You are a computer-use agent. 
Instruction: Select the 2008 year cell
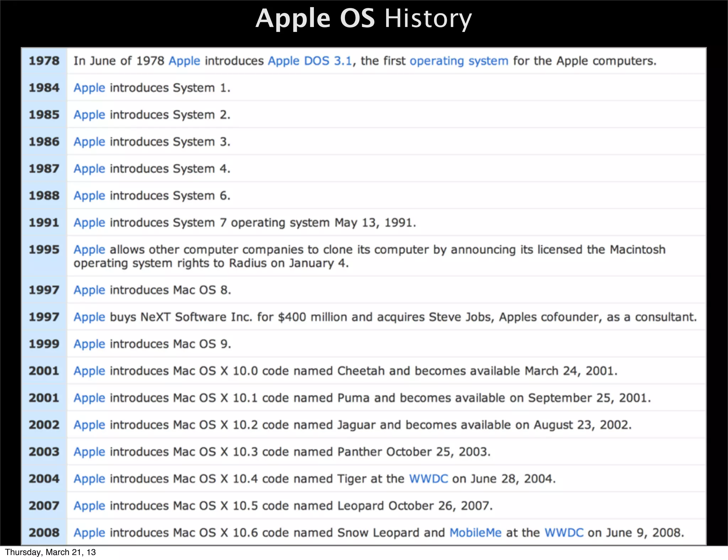(44, 533)
